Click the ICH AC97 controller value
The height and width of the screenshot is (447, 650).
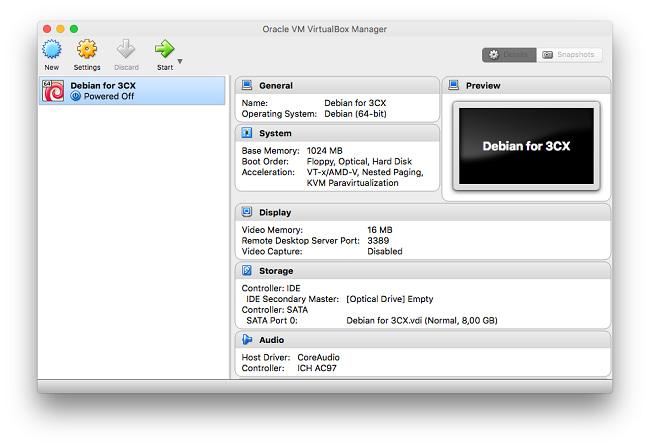317,368
